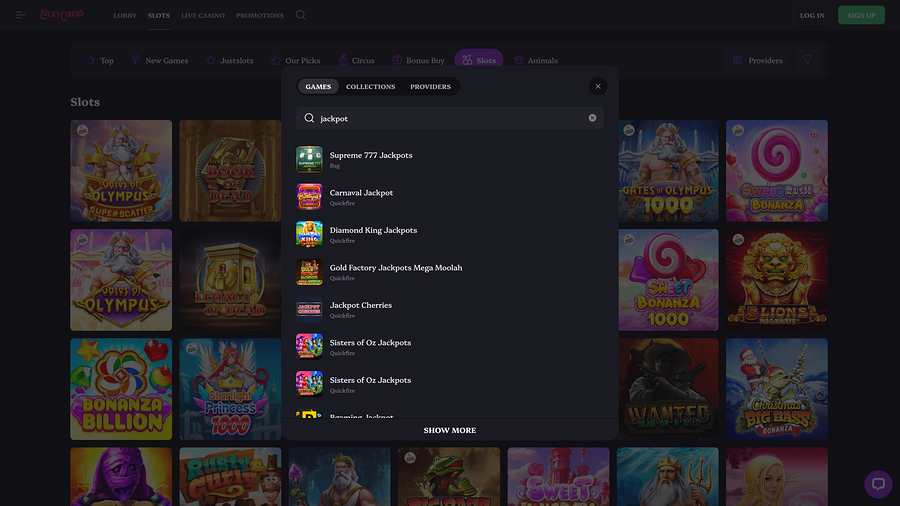Screen dimensions: 900x506
Task: Select the Justslots category
Action: [x=230, y=60]
